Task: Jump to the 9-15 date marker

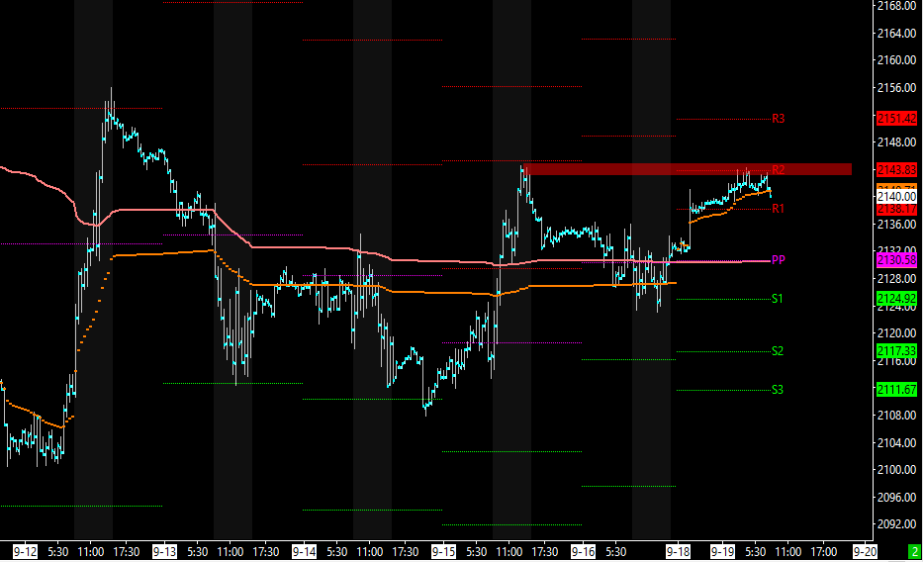Action: click(x=443, y=552)
